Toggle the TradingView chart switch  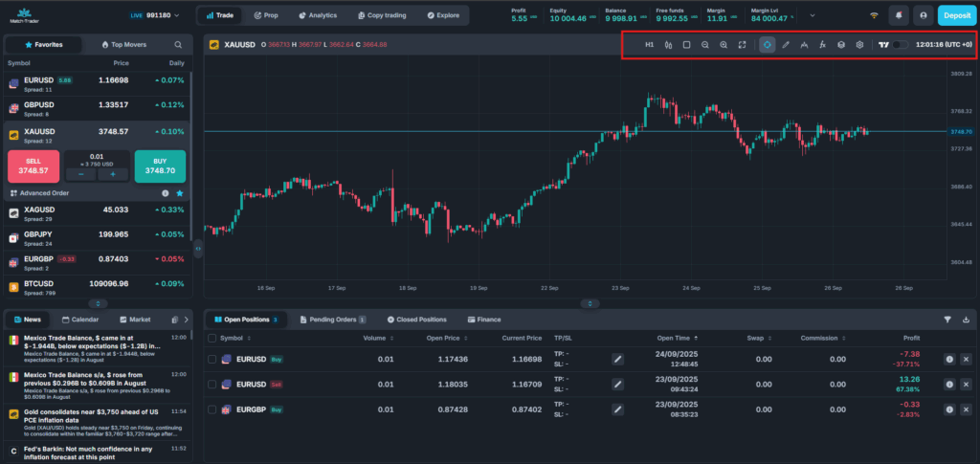point(900,45)
